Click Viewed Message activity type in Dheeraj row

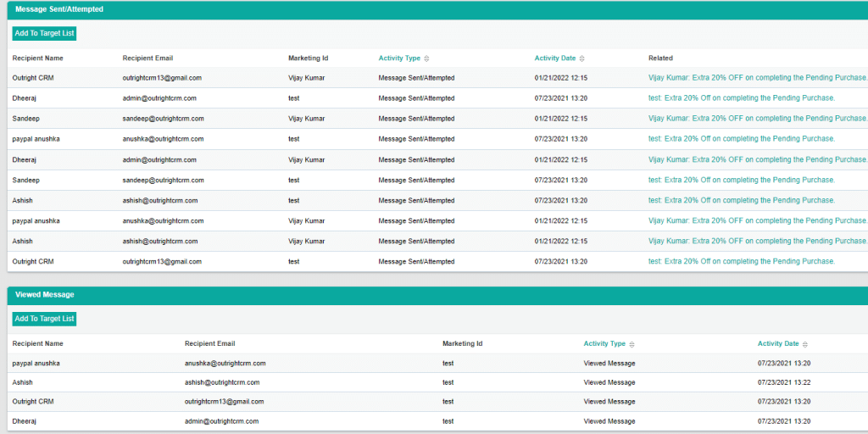(x=609, y=421)
